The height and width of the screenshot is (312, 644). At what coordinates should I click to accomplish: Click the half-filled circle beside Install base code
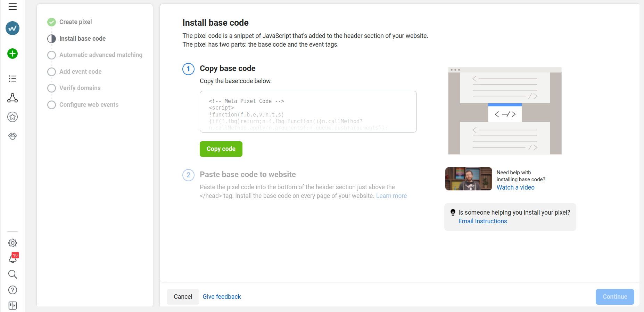(x=51, y=39)
